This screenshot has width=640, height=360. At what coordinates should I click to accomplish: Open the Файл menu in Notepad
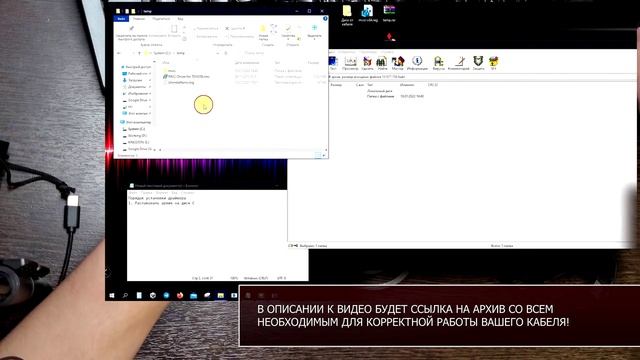133,193
